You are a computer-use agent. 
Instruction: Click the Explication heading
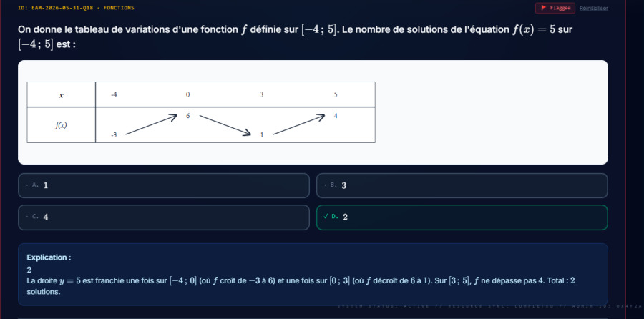tap(49, 257)
